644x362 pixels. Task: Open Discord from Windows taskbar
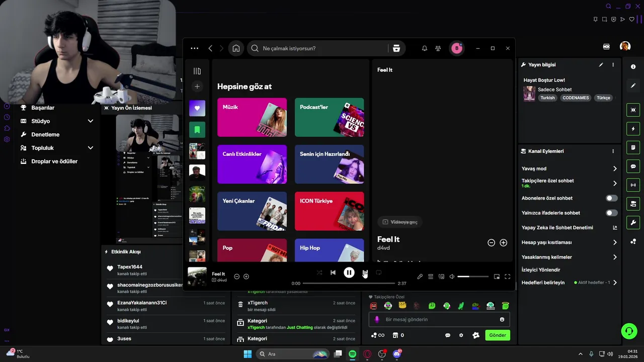(x=397, y=354)
